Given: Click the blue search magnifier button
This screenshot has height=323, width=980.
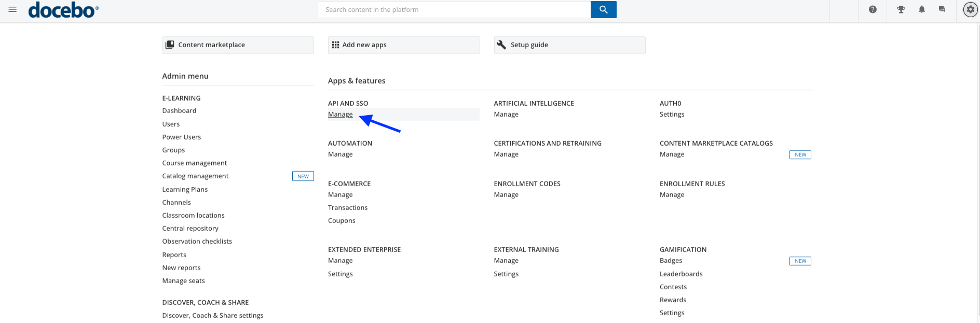Looking at the screenshot, I should 603,9.
